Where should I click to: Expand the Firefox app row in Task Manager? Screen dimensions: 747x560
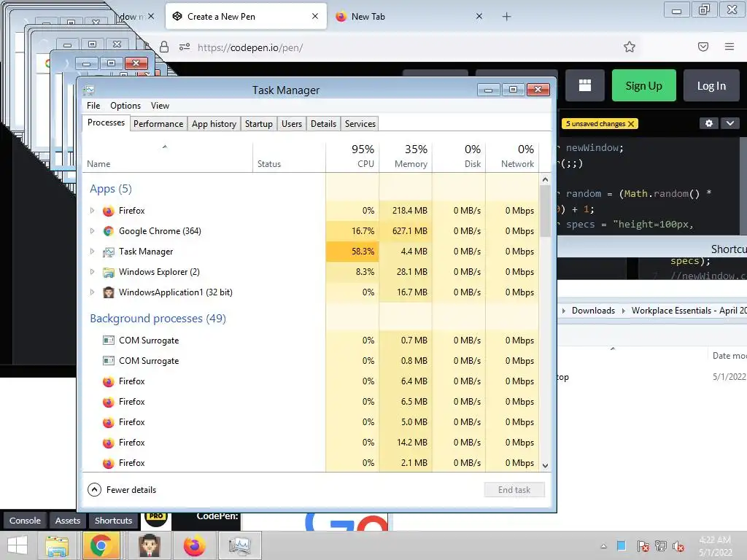point(93,211)
